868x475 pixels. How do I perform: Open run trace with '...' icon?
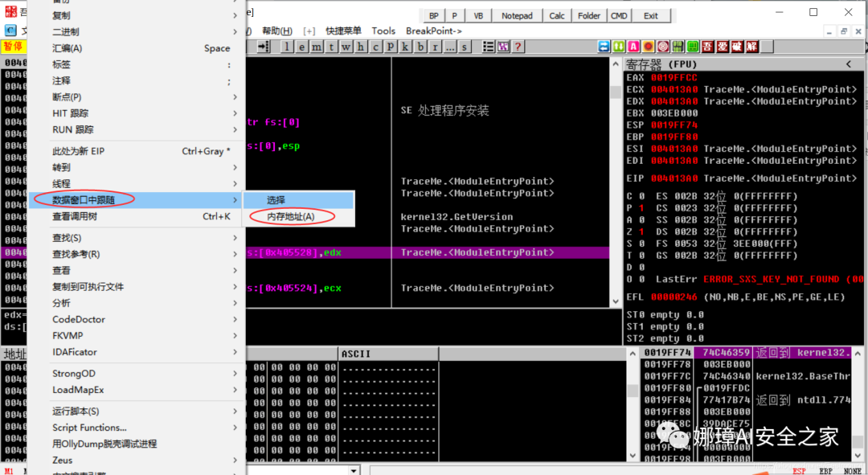(449, 47)
